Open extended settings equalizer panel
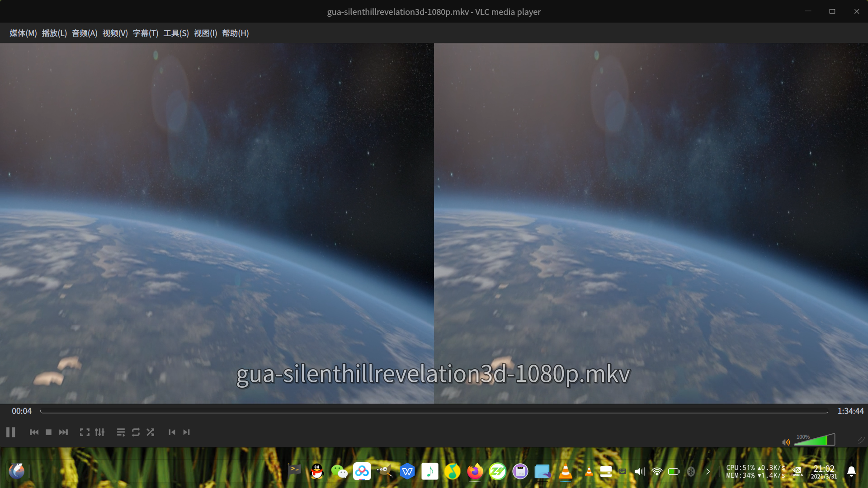 coord(100,432)
